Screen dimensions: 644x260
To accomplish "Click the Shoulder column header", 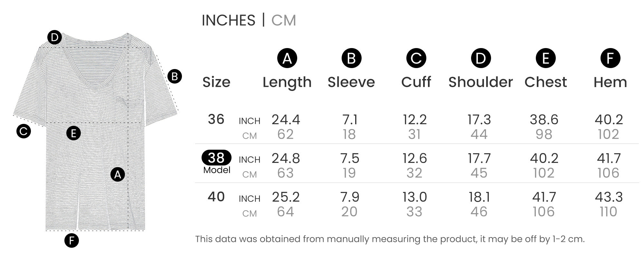I will pos(480,82).
